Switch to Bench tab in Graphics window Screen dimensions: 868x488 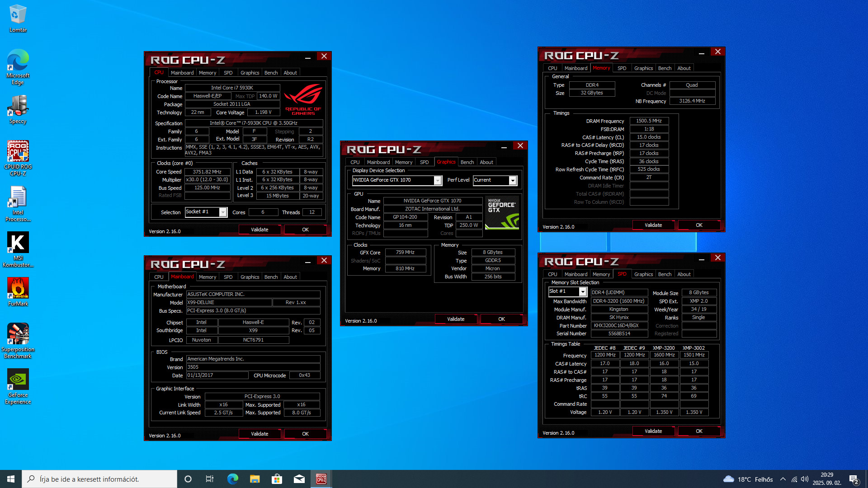[467, 162]
